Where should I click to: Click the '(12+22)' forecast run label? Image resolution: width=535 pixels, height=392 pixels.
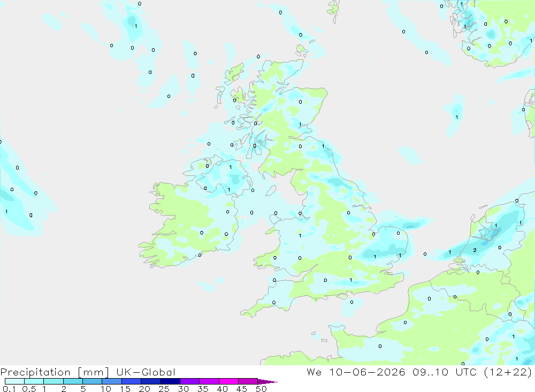click(x=508, y=372)
